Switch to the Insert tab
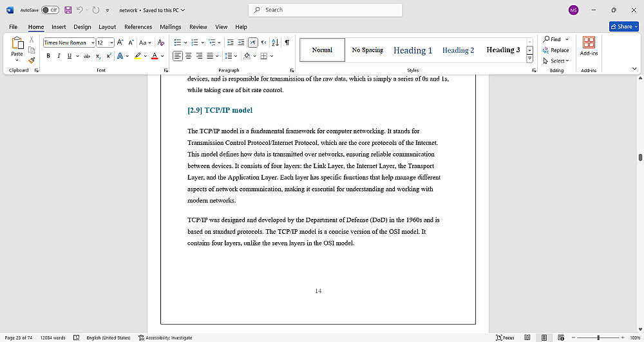 [x=59, y=26]
